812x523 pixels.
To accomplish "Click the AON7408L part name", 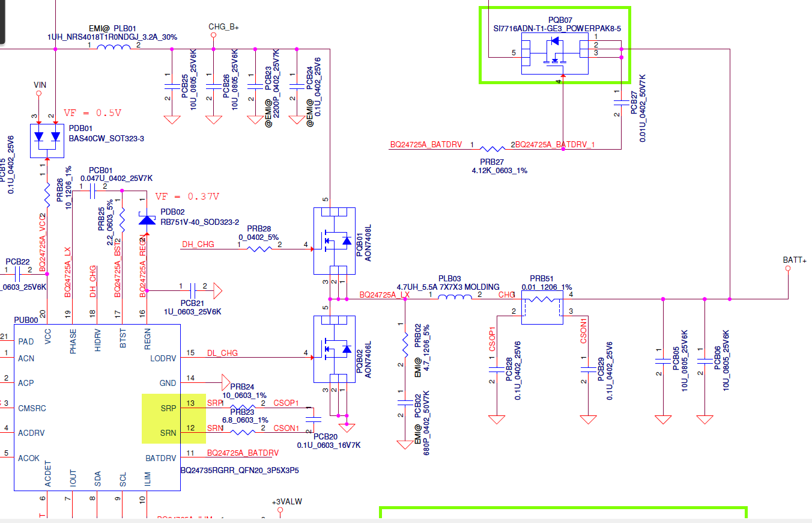I will click(x=368, y=242).
